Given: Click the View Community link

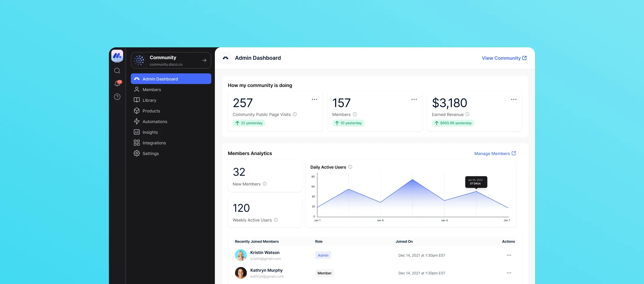Looking at the screenshot, I should [504, 58].
